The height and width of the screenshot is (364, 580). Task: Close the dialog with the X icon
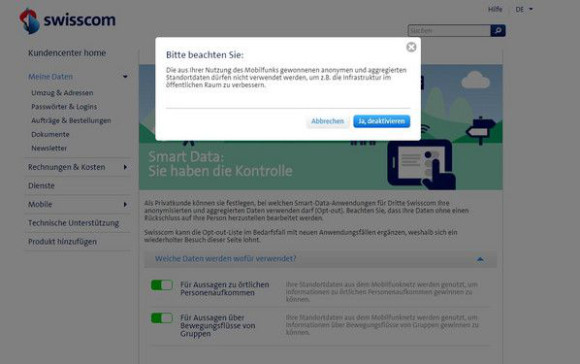pos(411,47)
